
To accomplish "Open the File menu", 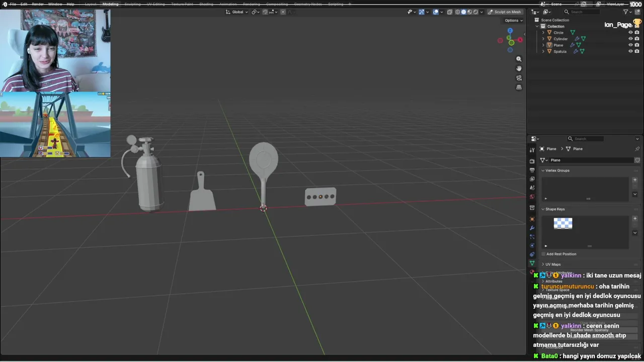I will [13, 4].
